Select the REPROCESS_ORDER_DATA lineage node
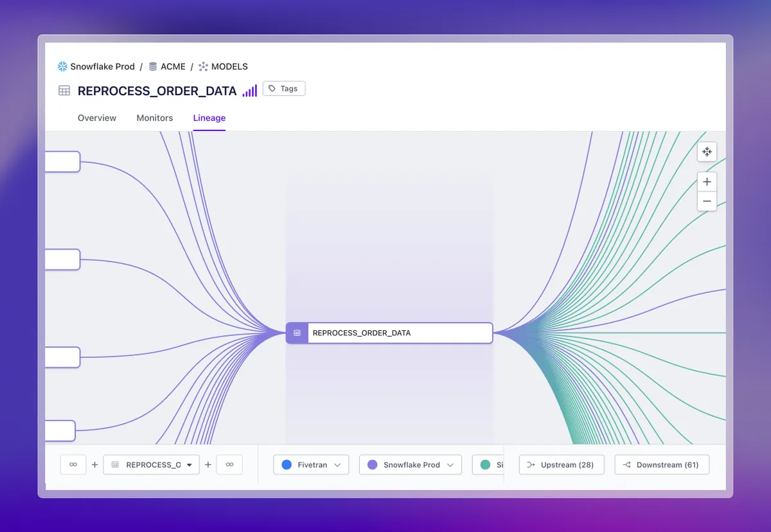 pyautogui.click(x=389, y=333)
